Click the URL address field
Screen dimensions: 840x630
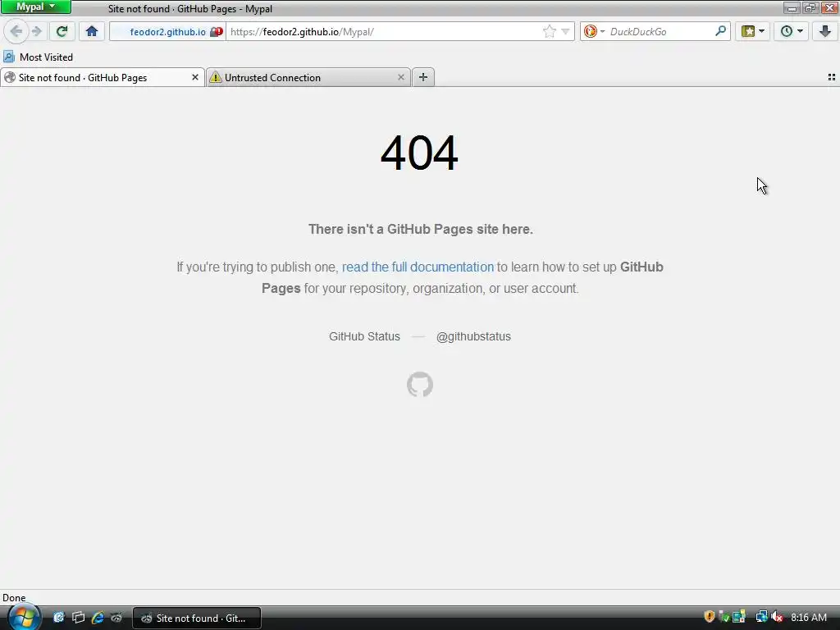384,32
